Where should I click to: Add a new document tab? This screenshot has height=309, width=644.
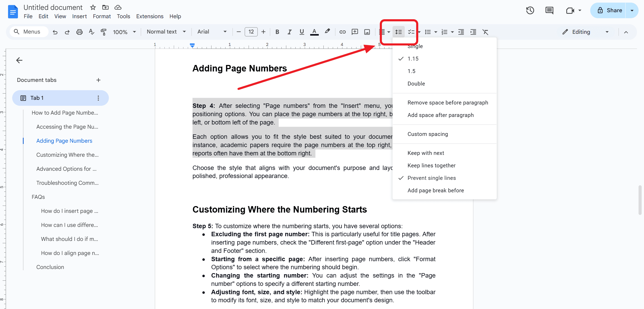tap(98, 80)
